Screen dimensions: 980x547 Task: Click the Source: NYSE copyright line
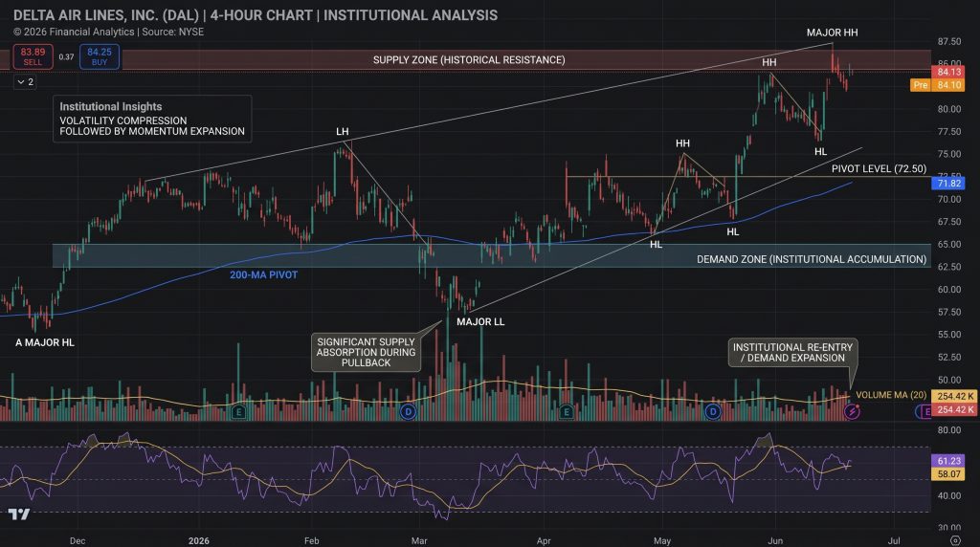click(109, 32)
